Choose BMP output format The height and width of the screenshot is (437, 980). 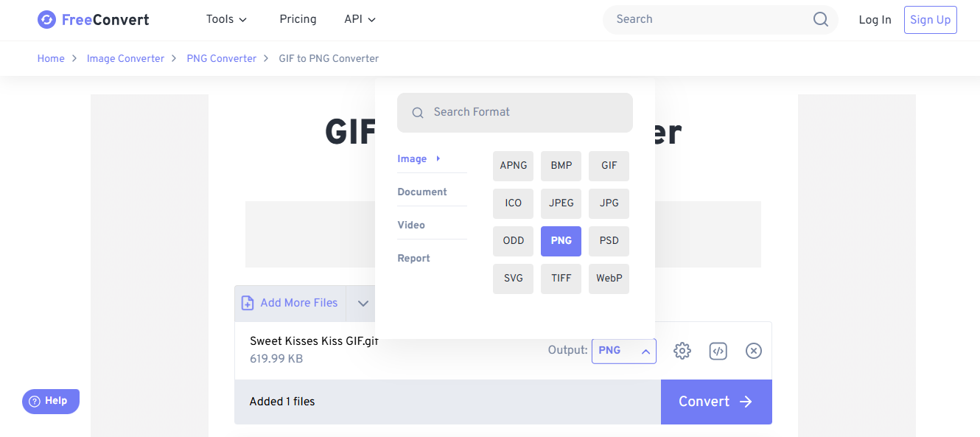(x=561, y=166)
